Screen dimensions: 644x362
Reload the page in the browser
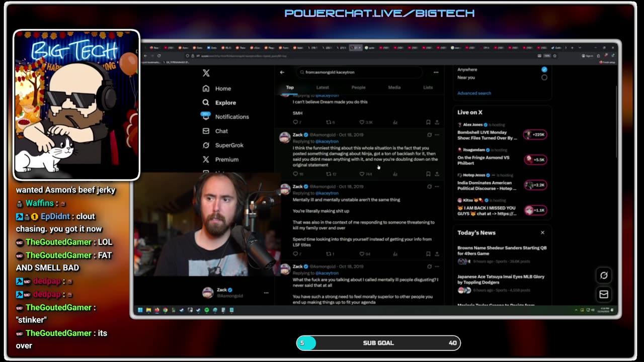click(159, 56)
